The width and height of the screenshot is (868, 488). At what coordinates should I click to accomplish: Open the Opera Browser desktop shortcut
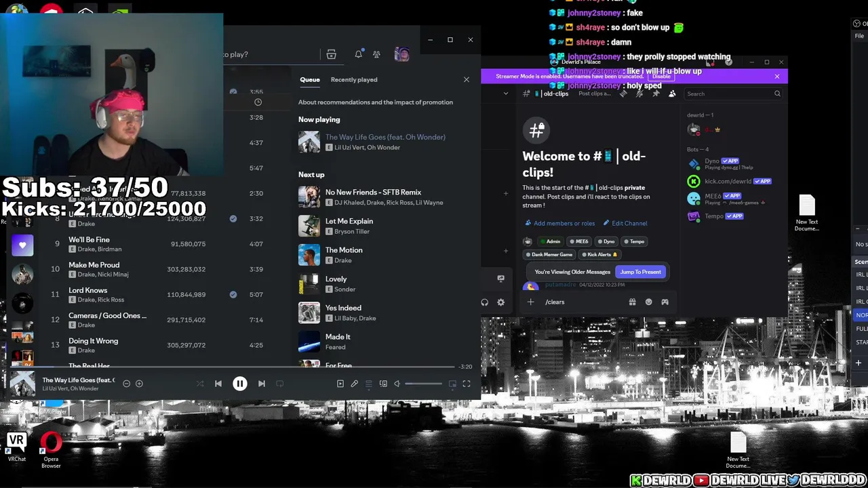tap(51, 451)
